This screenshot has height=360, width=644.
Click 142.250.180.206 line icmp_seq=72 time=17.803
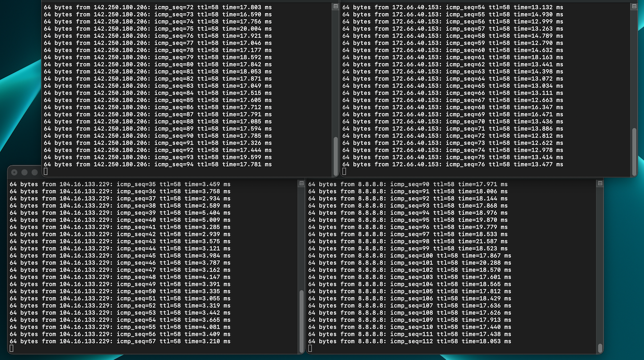point(158,7)
